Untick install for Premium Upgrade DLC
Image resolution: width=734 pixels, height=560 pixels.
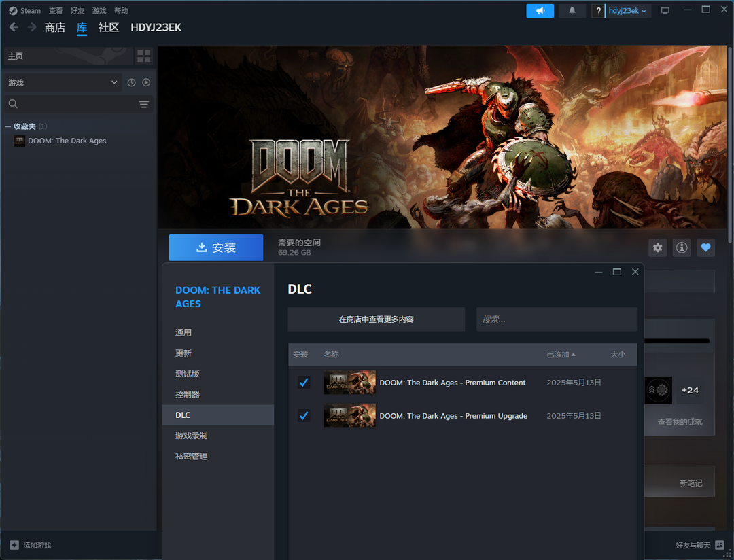304,416
